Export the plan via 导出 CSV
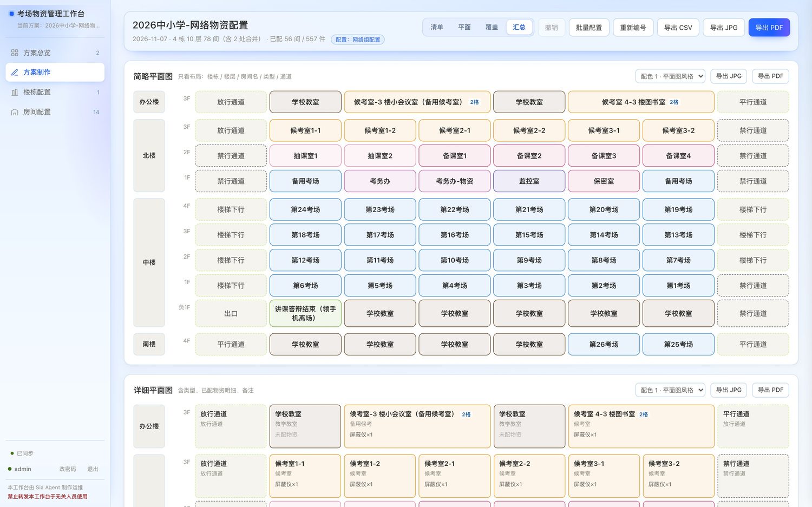Viewport: 812px width, 507px height. point(678,28)
